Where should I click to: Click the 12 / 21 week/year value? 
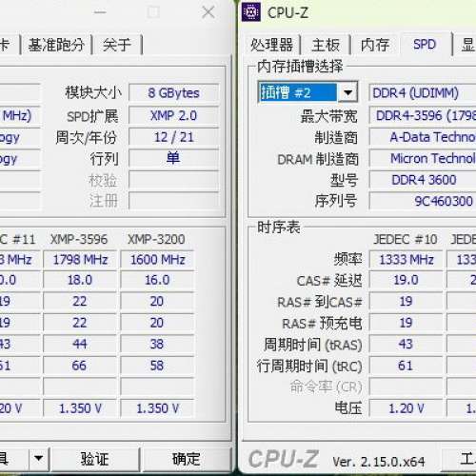[x=173, y=137]
